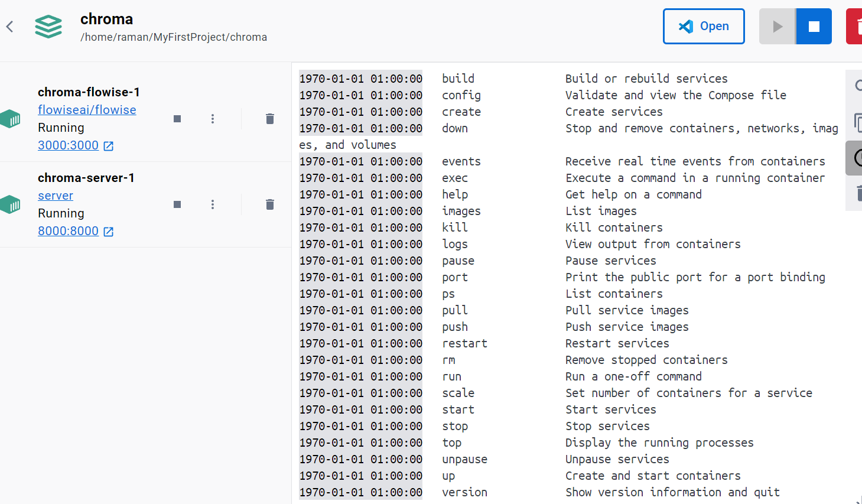Start the chroma compose stack
This screenshot has width=862, height=504.
coord(777,26)
